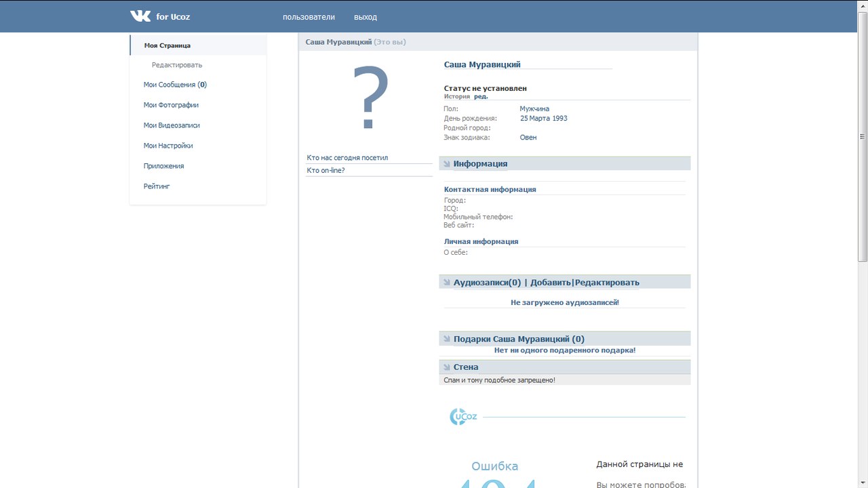Click the Саша Муравицкий profile name heading
The image size is (868, 488).
click(x=482, y=64)
